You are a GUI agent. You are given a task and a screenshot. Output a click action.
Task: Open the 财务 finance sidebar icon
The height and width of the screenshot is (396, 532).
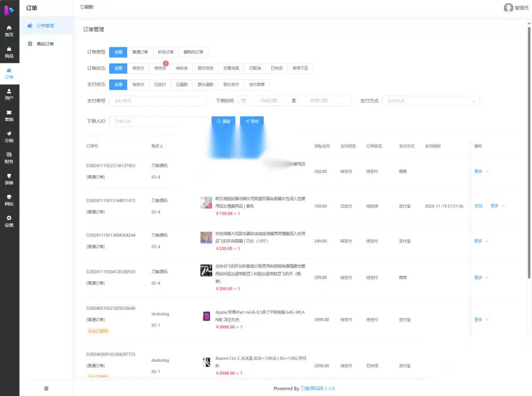[9, 158]
